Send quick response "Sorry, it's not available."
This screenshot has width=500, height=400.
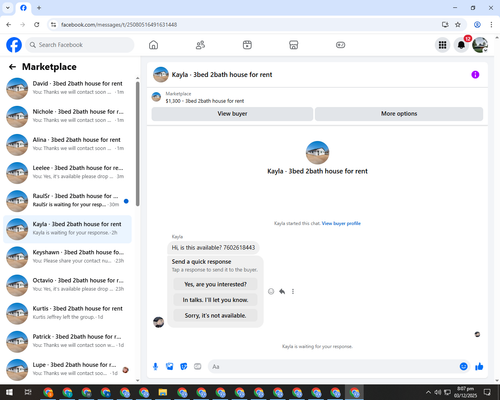(x=215, y=315)
